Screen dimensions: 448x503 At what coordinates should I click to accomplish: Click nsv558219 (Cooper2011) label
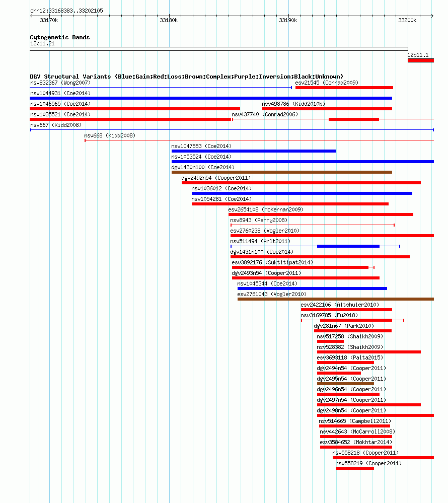pyautogui.click(x=368, y=464)
